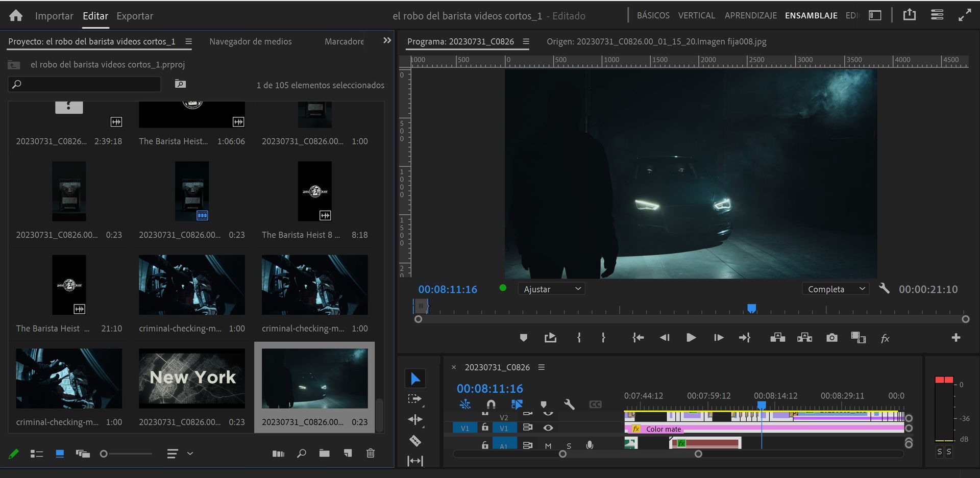Select the VERTICAL workspace

pos(696,15)
